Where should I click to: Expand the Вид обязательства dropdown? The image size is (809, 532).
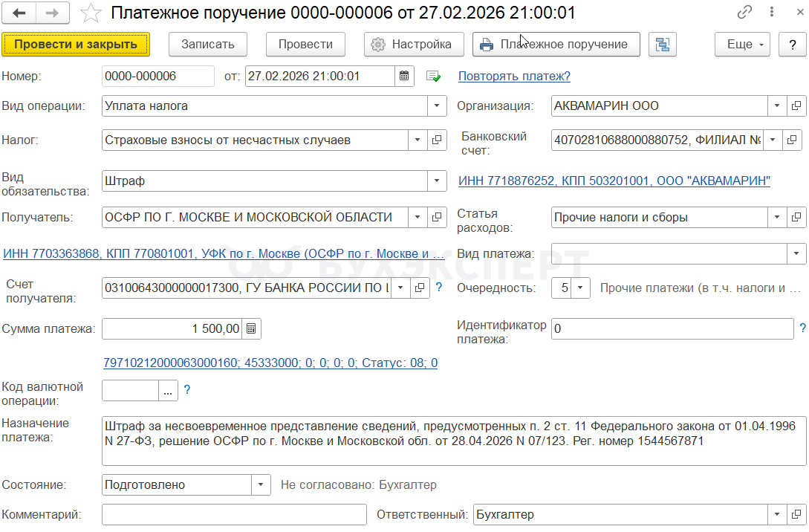pos(437,181)
